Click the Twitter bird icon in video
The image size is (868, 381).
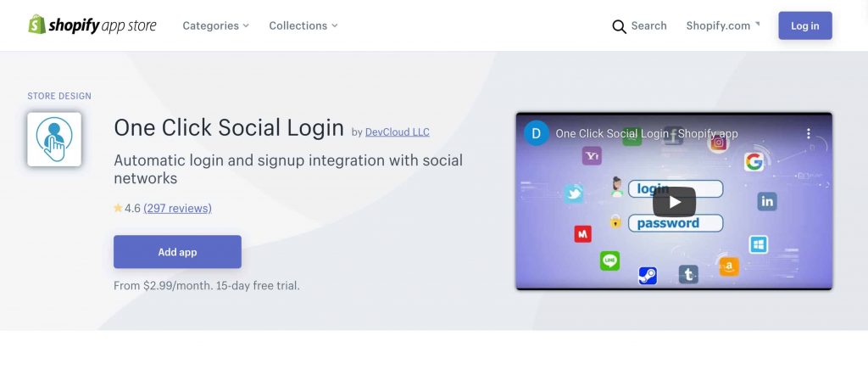[x=574, y=193]
